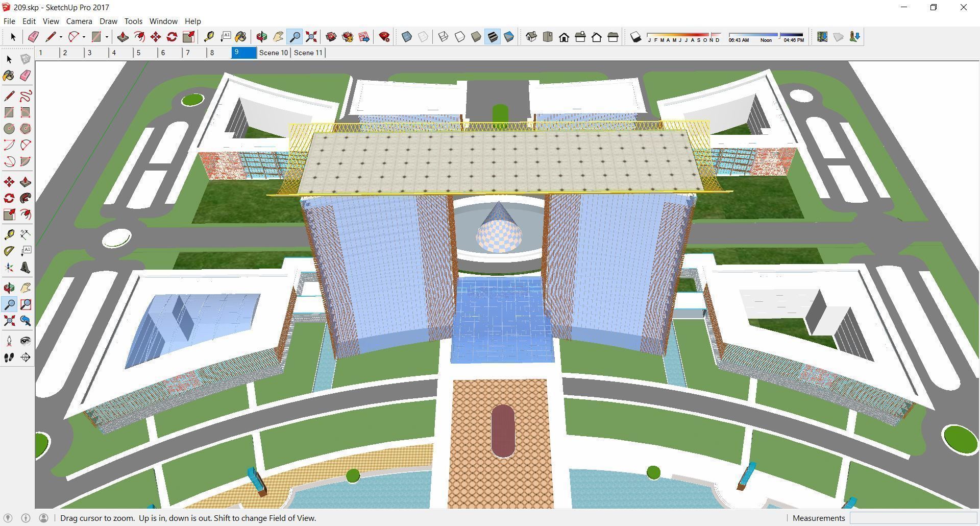Select the Tape Measure tool in the top toolbar
Image resolution: width=980 pixels, height=526 pixels.
[x=209, y=37]
